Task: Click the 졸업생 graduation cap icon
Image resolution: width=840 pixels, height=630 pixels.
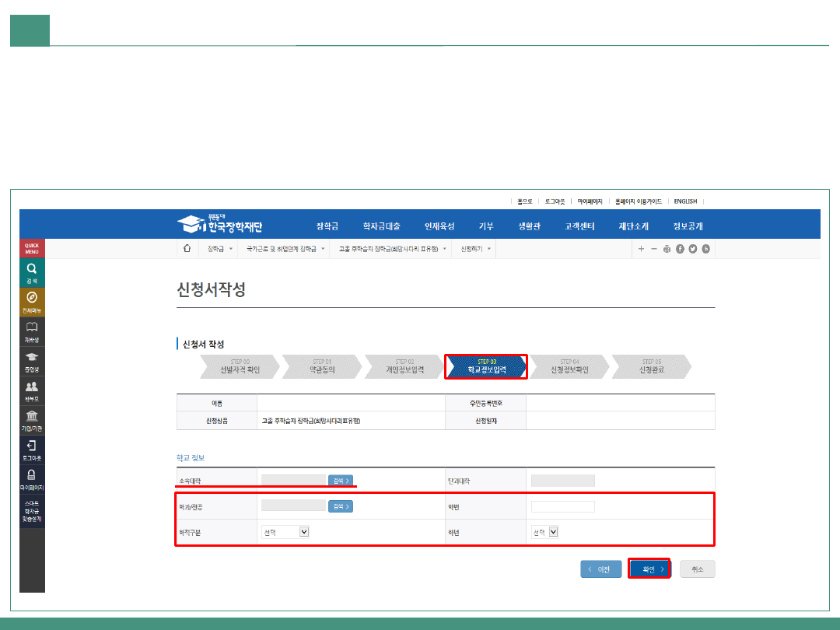Action: (32, 361)
